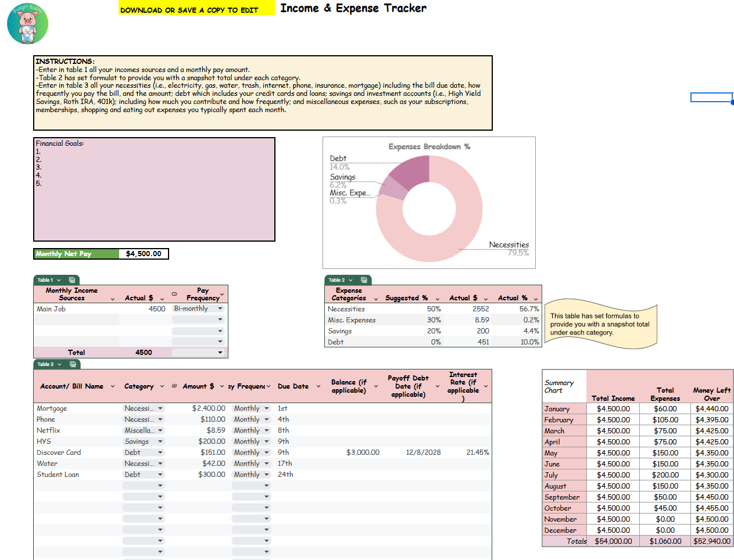
Task: Open the Due Date column header dropdown
Action: click(x=318, y=386)
